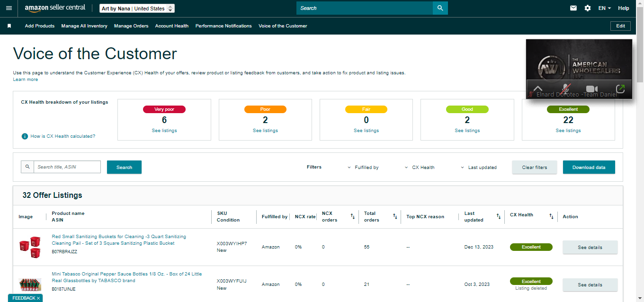644x302 pixels.
Task: Click the muted microphone icon in video overlay
Action: tap(565, 89)
